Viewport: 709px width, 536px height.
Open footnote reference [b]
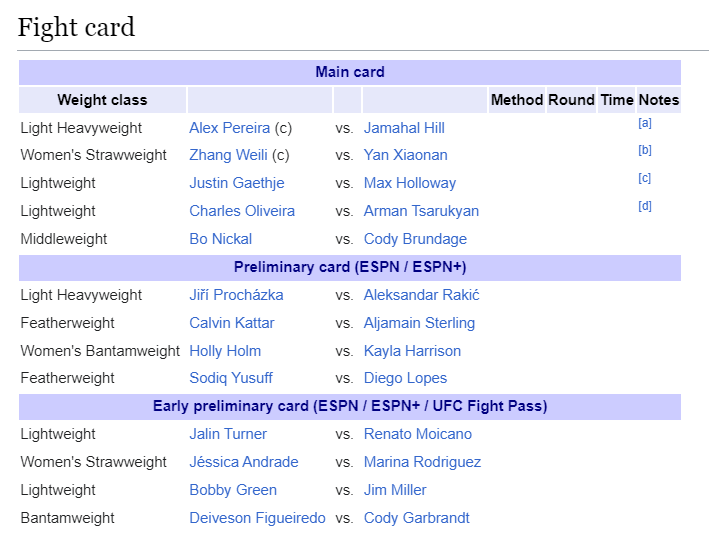[x=645, y=150]
